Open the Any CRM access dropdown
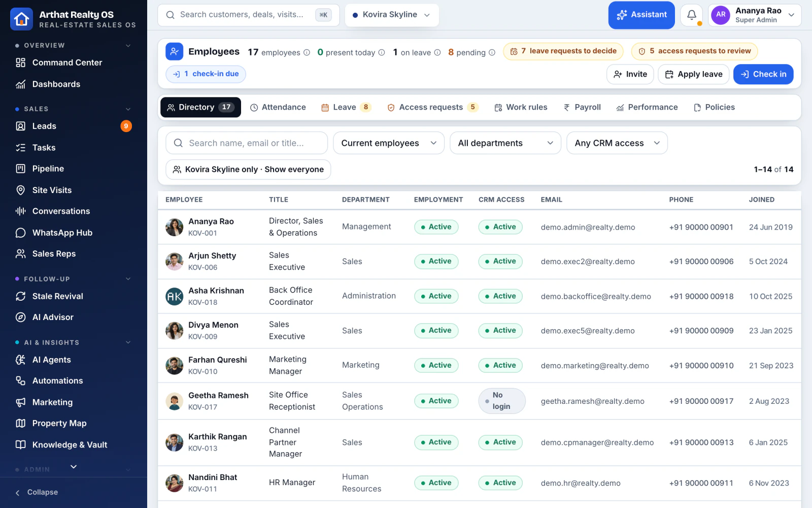Screen dimensions: 812x508 pyautogui.click(x=617, y=143)
